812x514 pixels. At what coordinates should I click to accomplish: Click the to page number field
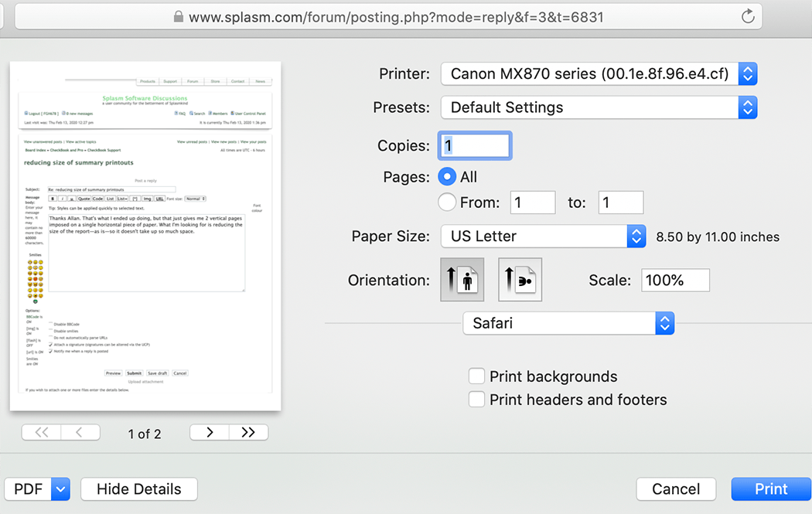click(x=621, y=203)
